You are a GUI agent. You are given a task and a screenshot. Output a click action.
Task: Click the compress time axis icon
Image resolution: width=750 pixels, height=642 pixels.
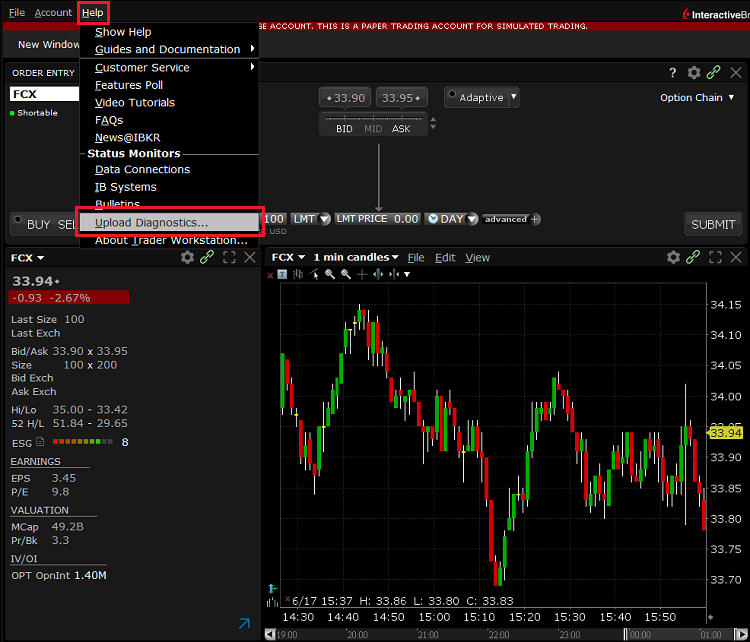[394, 274]
